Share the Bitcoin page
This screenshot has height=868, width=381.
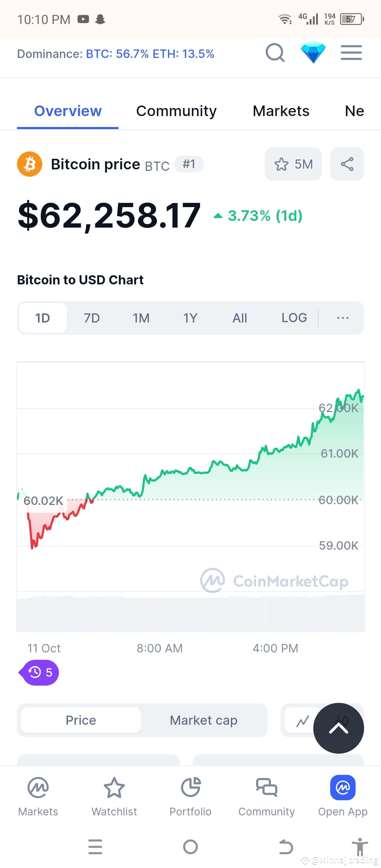point(347,164)
